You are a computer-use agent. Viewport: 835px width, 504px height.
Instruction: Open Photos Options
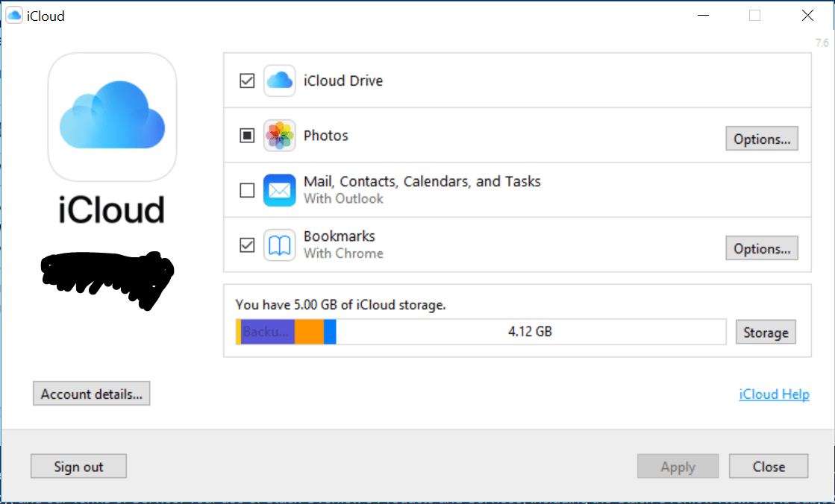tap(762, 139)
